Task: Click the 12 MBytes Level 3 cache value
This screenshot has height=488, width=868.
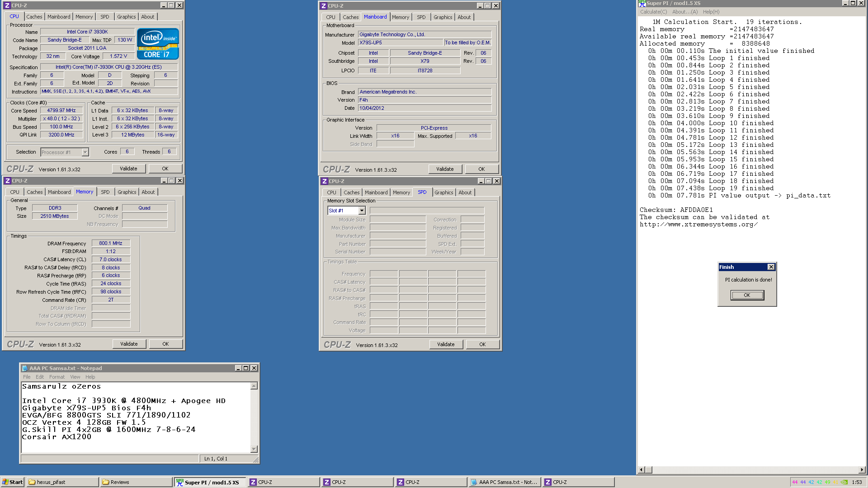Action: coord(132,135)
